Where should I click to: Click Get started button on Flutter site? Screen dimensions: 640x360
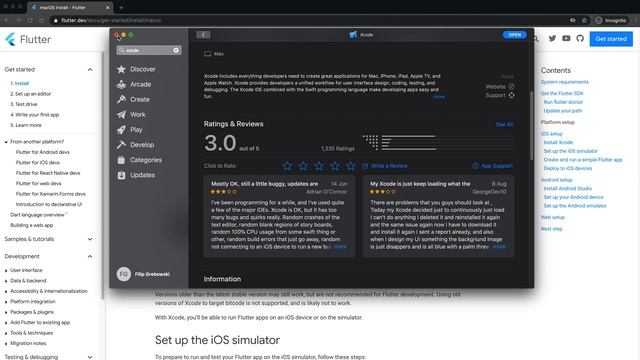coord(611,39)
